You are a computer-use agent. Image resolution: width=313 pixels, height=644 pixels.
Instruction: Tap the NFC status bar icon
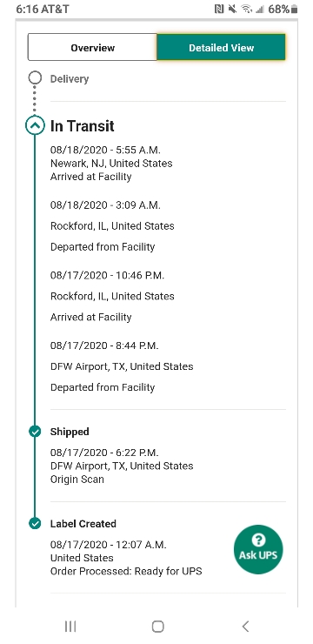[219, 9]
